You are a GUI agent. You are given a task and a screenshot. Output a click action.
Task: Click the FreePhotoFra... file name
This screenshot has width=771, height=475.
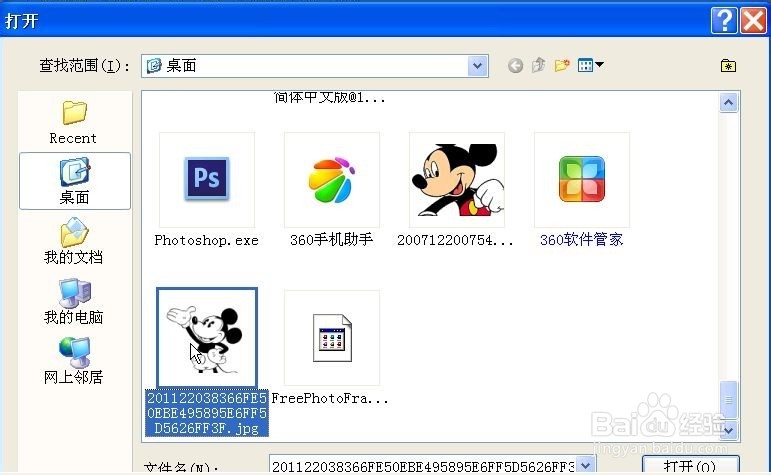pos(330,398)
